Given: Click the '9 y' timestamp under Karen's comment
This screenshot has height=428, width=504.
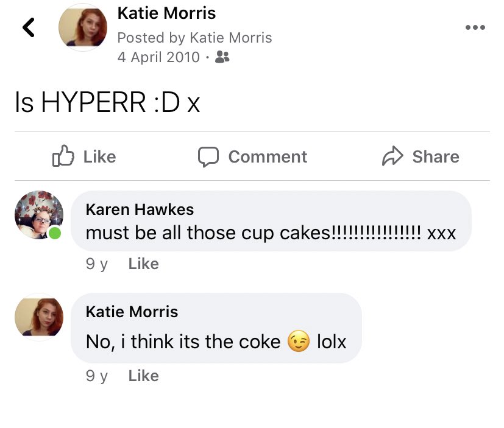Looking at the screenshot, I should (x=97, y=264).
